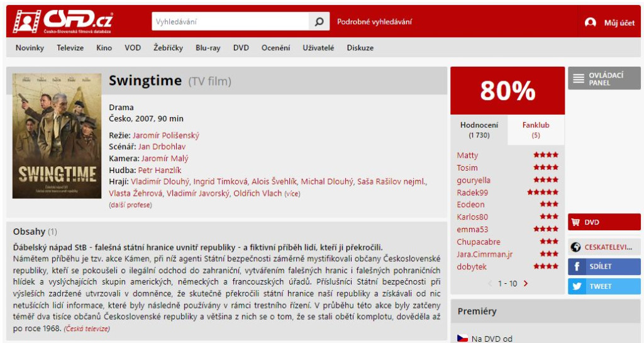Screen dimensions: 644x343
Task: Open the Blu-ray menu
Action: (208, 48)
